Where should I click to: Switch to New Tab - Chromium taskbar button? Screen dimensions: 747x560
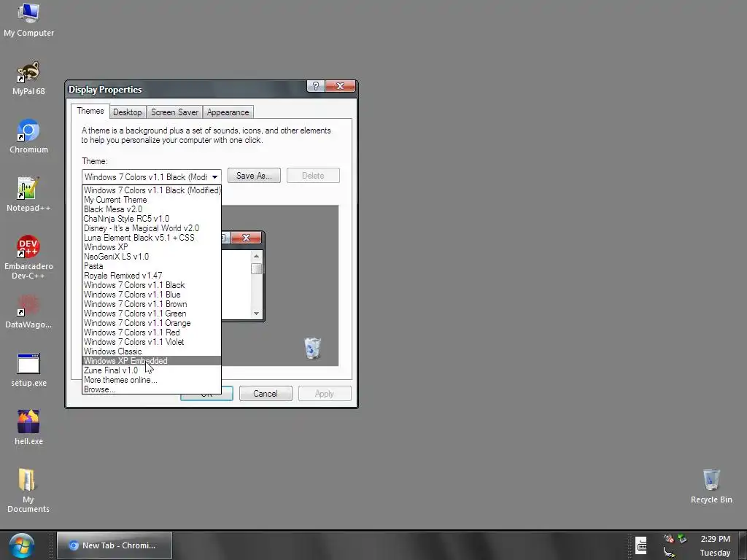click(x=115, y=545)
